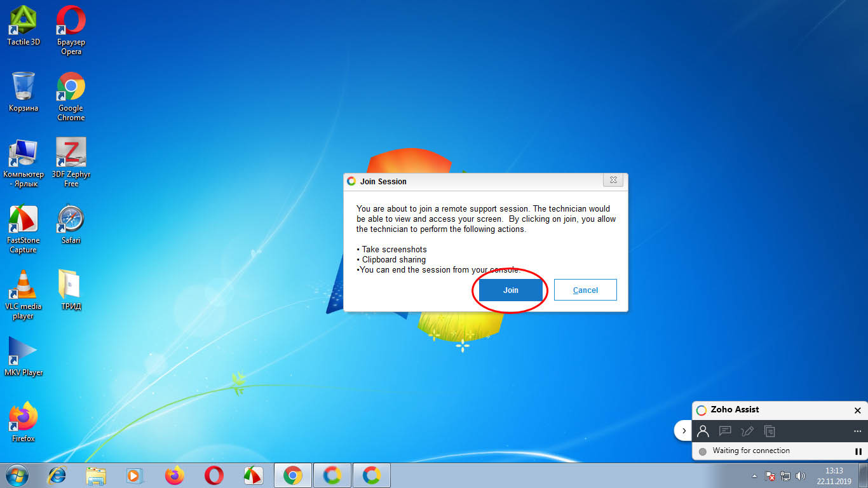This screenshot has height=488, width=868.
Task: Open Windows Explorer from the taskbar
Action: click(96, 475)
